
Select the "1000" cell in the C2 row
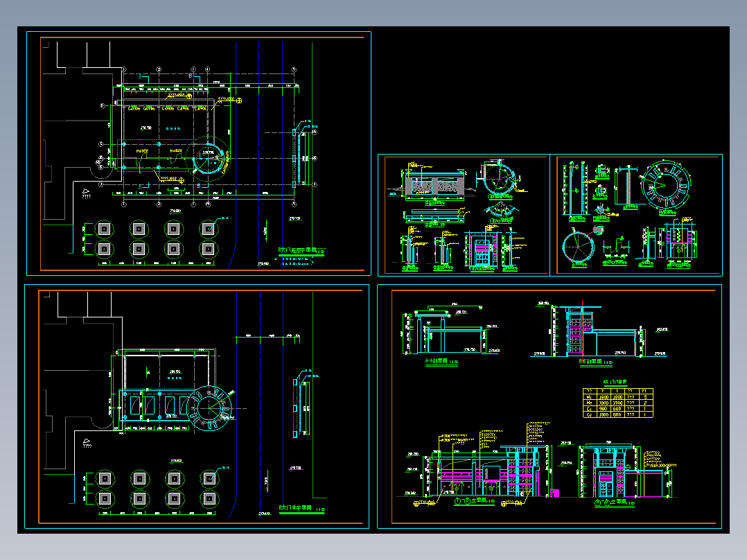click(604, 414)
